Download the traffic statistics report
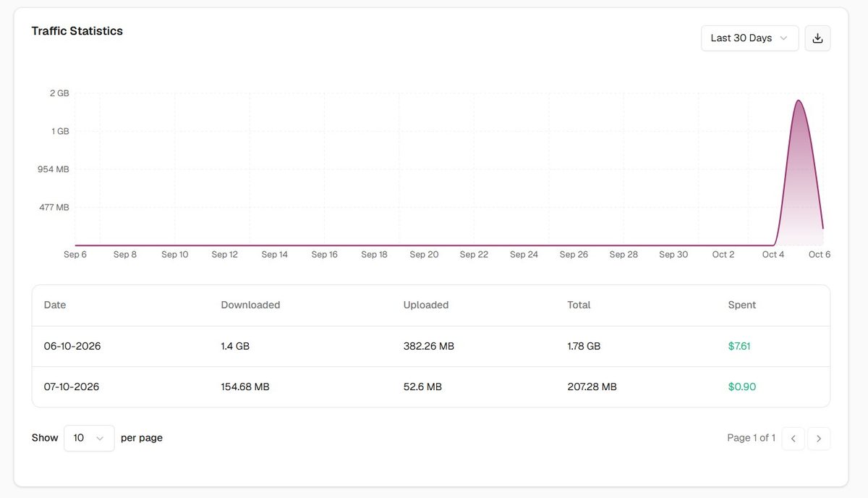The height and width of the screenshot is (498, 868). click(817, 38)
